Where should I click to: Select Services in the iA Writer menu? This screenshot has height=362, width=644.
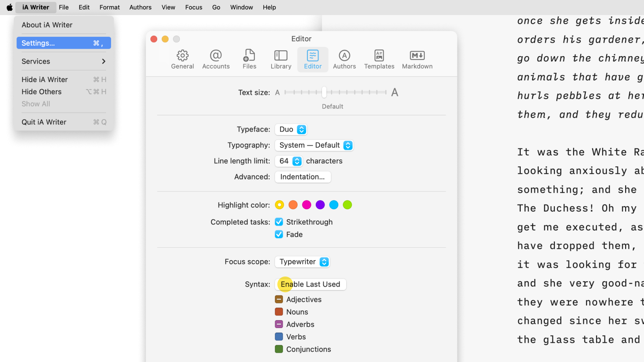(36, 61)
